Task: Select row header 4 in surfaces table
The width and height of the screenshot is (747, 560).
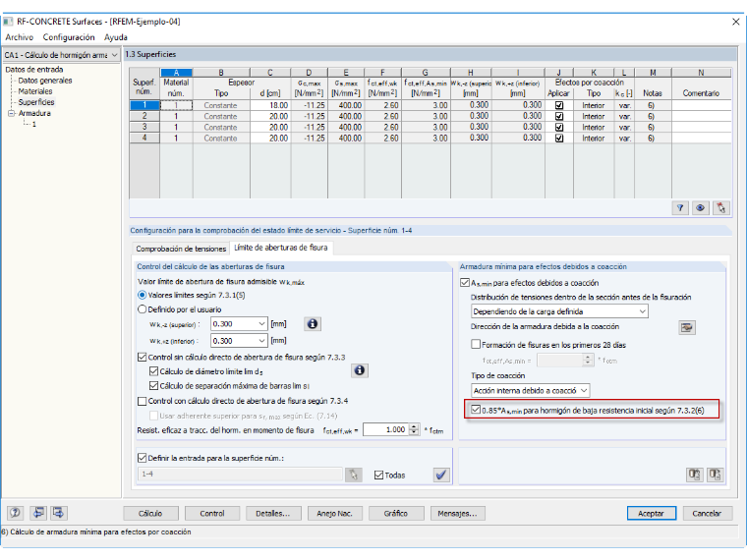Action: [144, 139]
